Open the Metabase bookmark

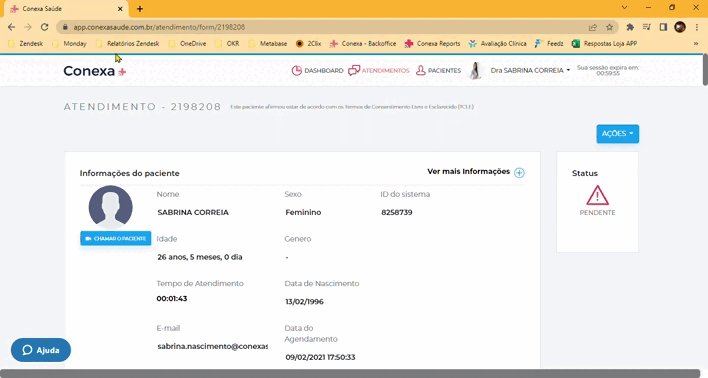268,44
